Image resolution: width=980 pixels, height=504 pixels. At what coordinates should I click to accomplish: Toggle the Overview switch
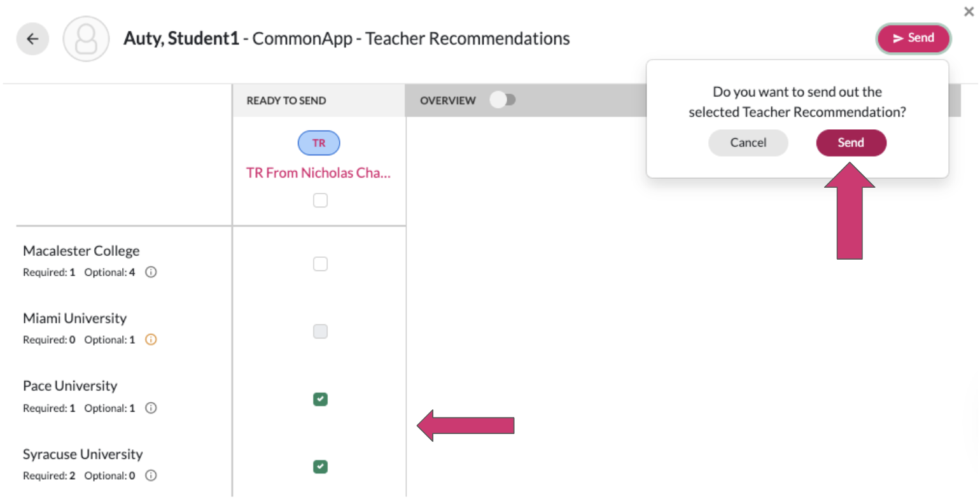(x=503, y=100)
